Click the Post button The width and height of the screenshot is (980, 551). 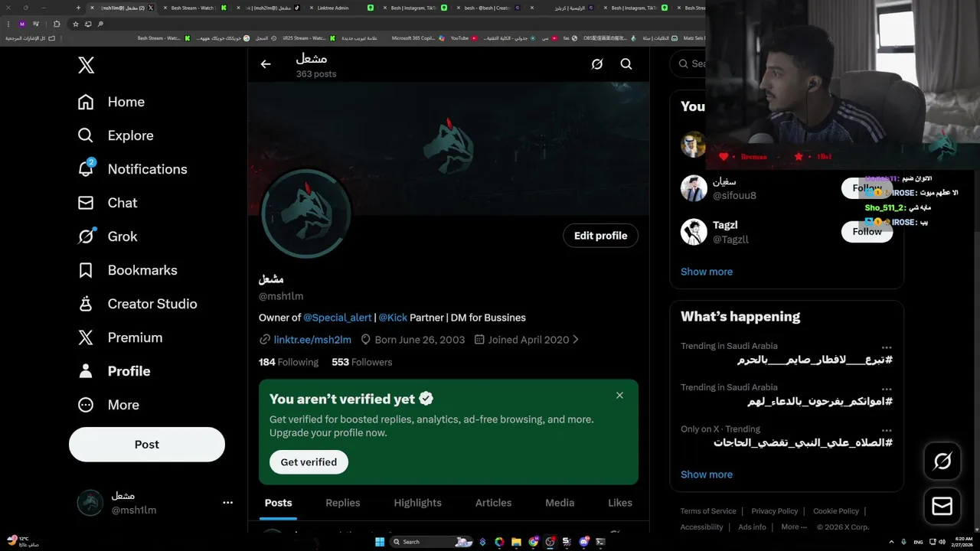click(x=147, y=445)
